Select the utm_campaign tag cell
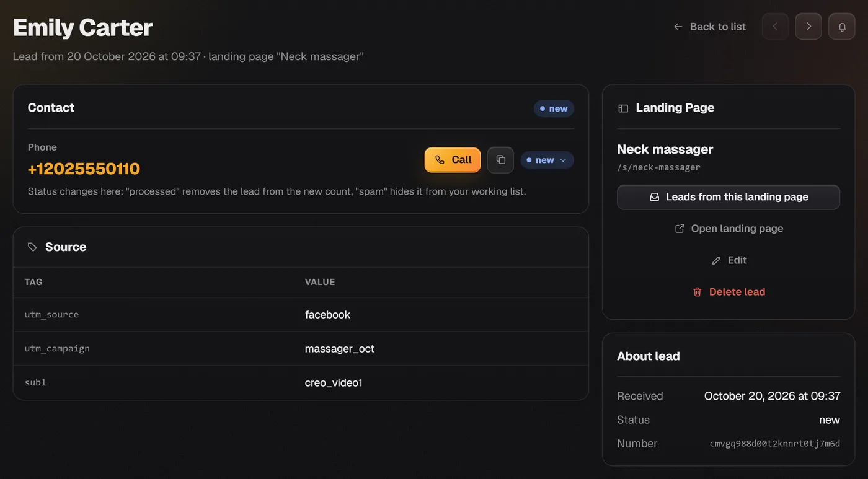This screenshot has height=479, width=868. pos(57,348)
